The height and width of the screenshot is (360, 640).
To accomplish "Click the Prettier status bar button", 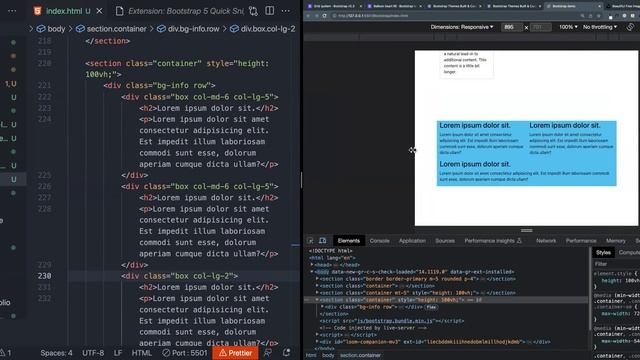I will [x=235, y=353].
